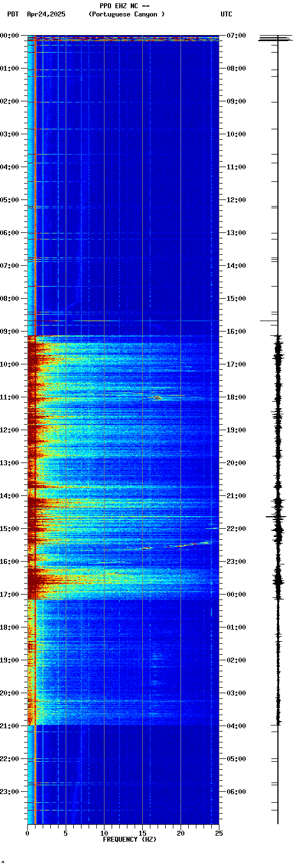
Task: Click the UTC '07:00' time tick label
Action: (236, 36)
